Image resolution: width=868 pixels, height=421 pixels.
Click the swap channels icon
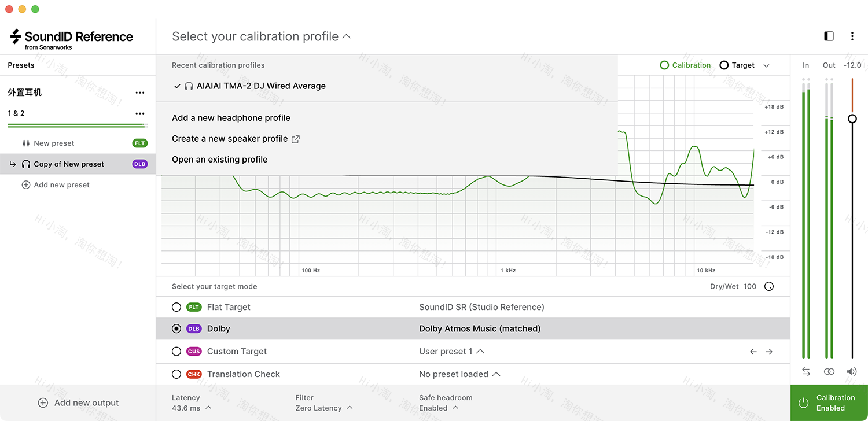click(x=806, y=372)
